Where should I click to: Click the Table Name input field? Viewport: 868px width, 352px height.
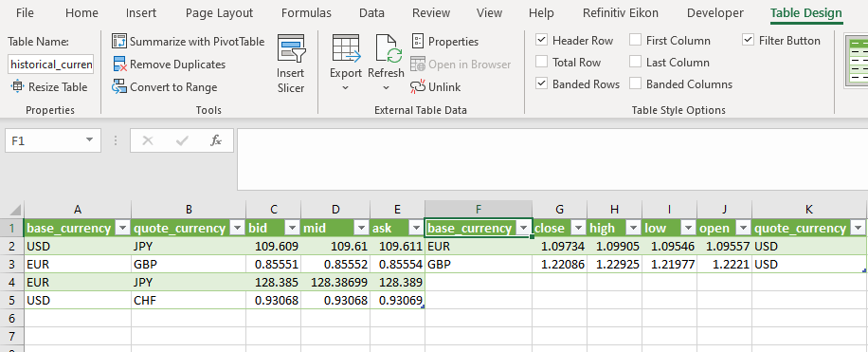pos(51,65)
